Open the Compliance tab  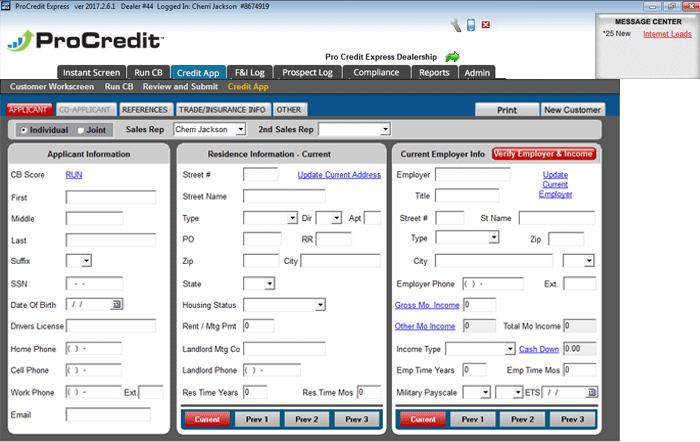point(376,72)
